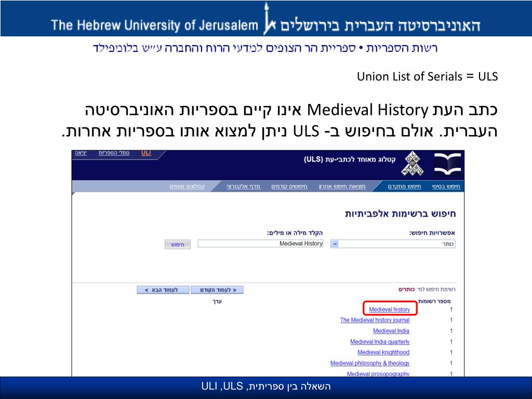The width and height of the screenshot is (532, 399).
Task: Click the Union List of Serials = ULS text
Action: tap(427, 77)
